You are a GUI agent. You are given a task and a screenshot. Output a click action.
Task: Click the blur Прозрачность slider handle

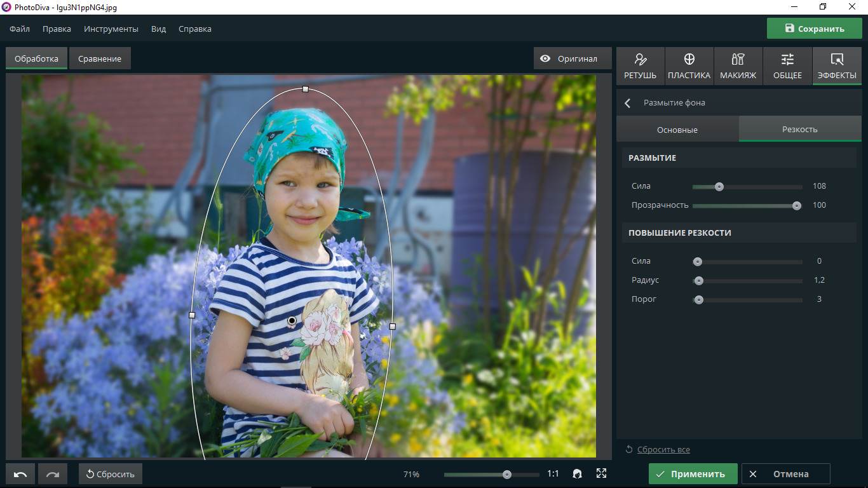click(797, 205)
